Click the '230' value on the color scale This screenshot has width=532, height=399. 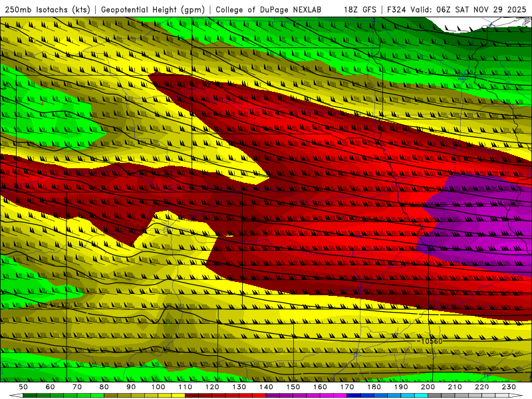[509, 387]
